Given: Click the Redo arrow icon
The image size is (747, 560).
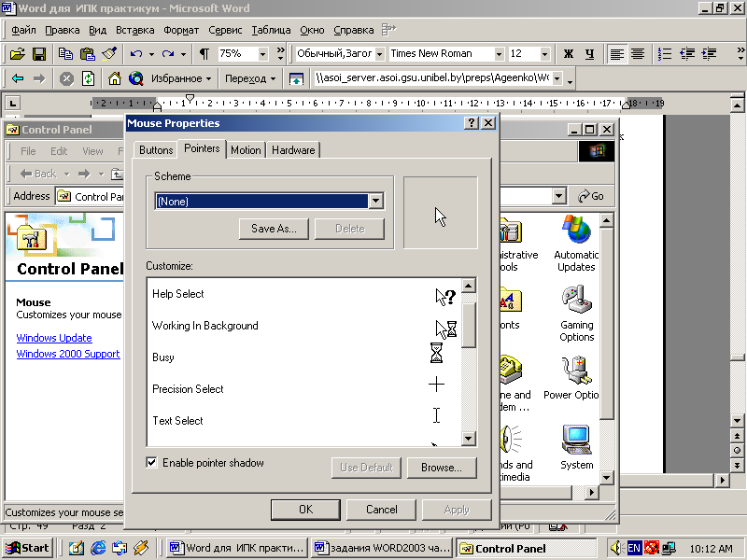Looking at the screenshot, I should pyautogui.click(x=168, y=54).
